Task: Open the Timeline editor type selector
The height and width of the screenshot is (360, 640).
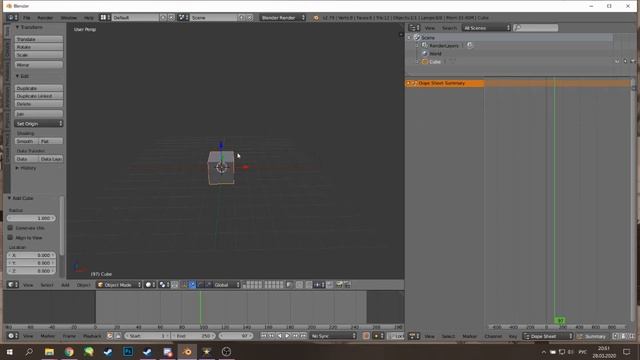Action: click(x=13, y=336)
